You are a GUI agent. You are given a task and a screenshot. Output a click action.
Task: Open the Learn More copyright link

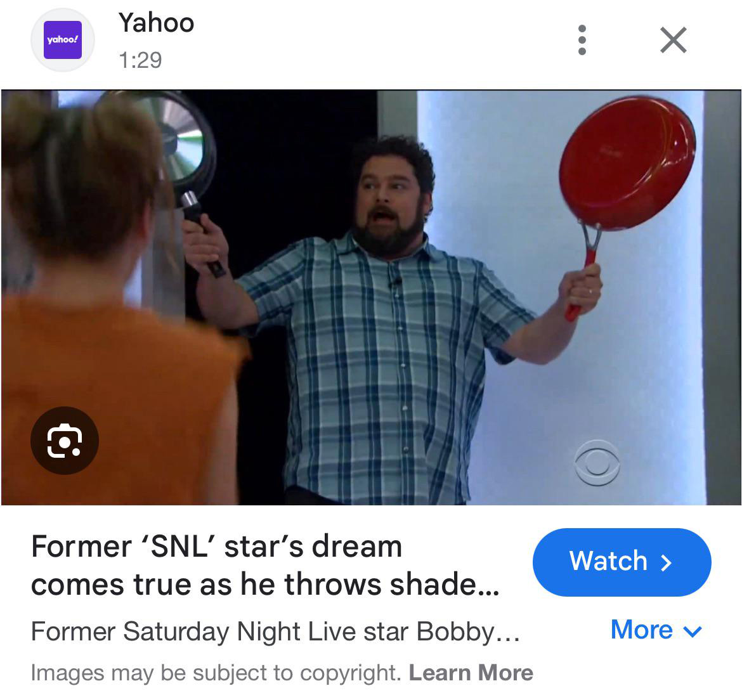[471, 672]
